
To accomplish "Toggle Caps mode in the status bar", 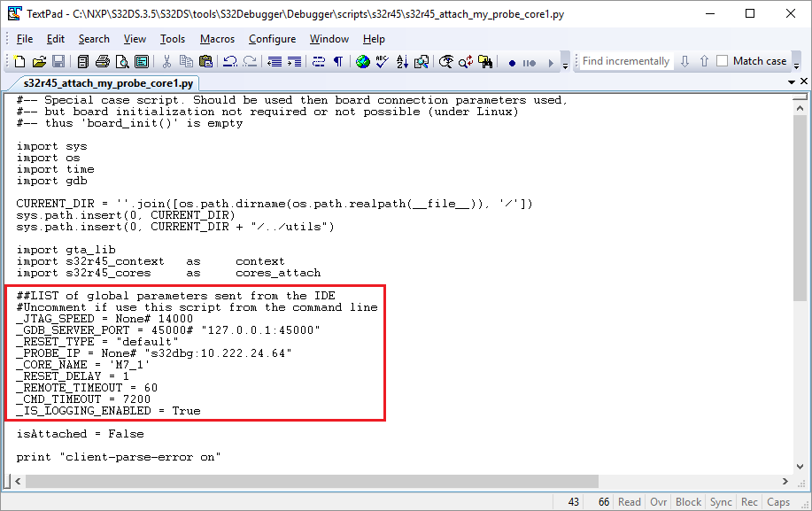I will tap(777, 501).
